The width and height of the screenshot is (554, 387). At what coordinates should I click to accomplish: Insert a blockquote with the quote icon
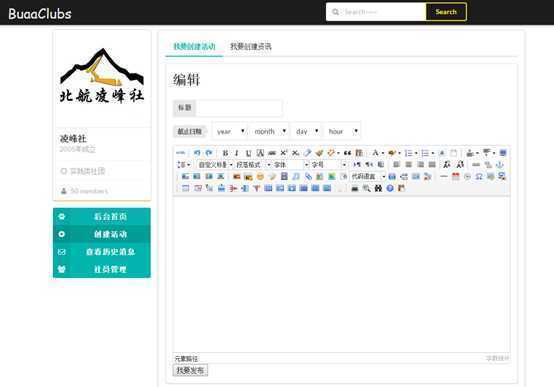click(347, 153)
